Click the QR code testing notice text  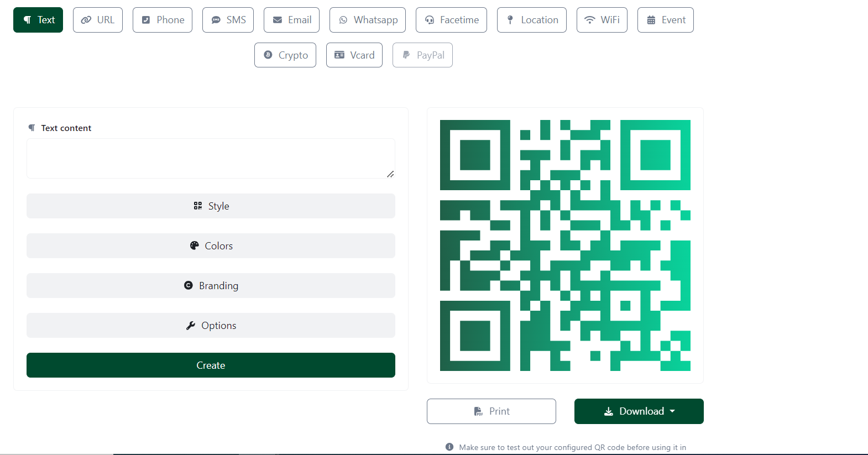tap(572, 447)
